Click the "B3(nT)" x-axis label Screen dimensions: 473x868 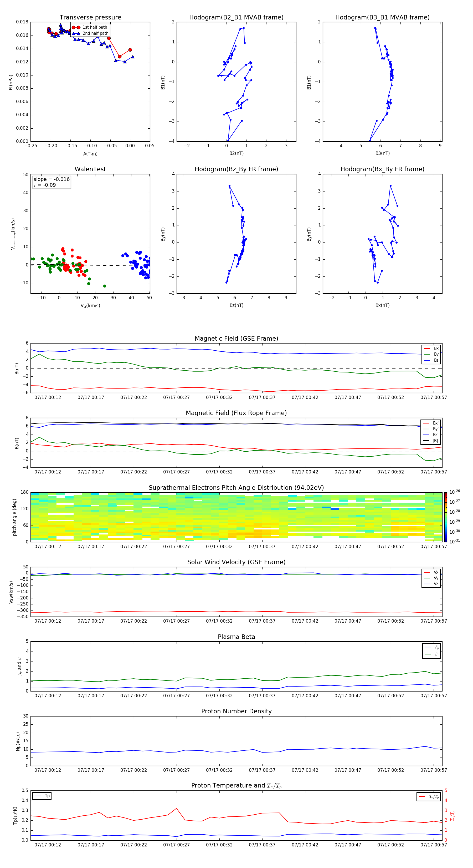pos(382,153)
